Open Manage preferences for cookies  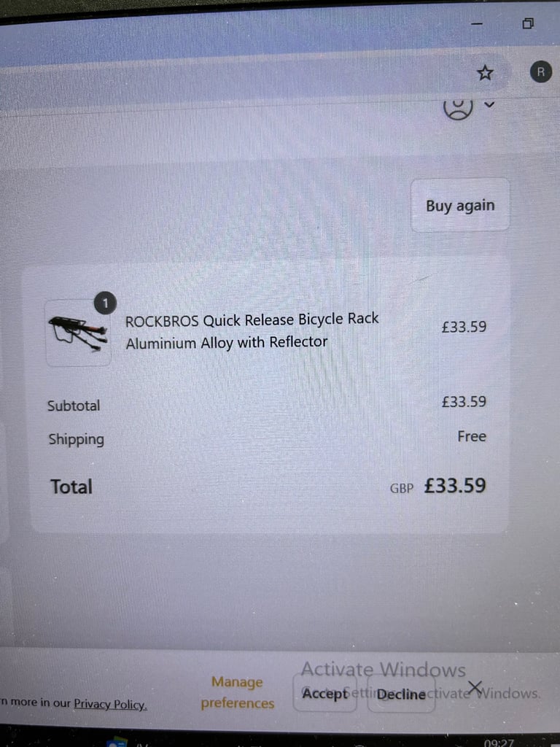(x=237, y=693)
